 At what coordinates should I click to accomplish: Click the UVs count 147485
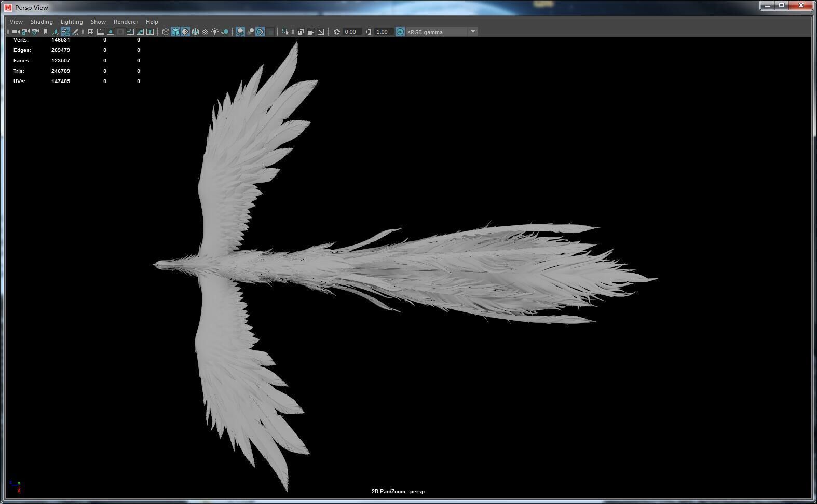(x=61, y=81)
